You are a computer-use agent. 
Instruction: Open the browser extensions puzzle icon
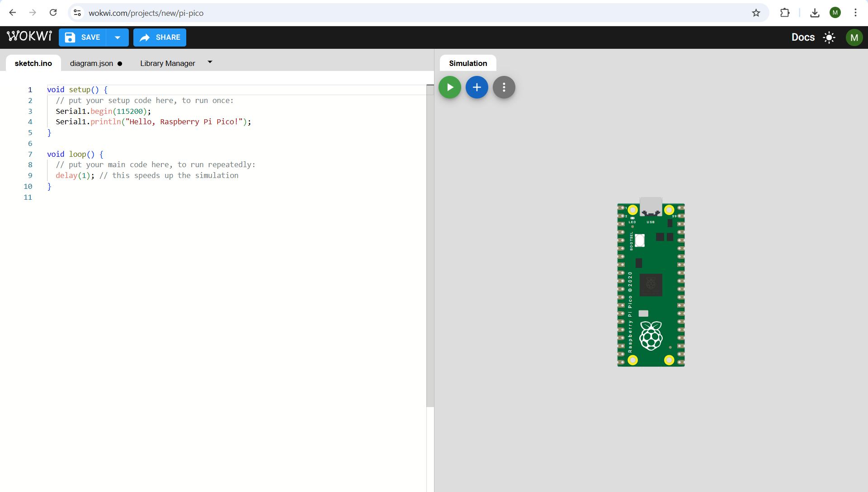[785, 13]
